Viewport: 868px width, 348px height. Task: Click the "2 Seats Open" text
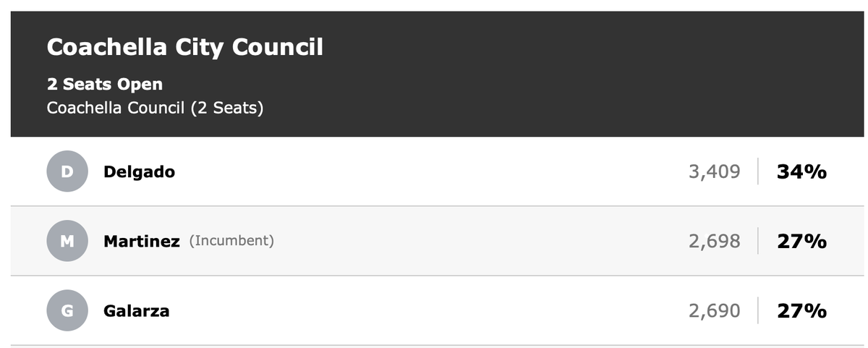point(105,84)
